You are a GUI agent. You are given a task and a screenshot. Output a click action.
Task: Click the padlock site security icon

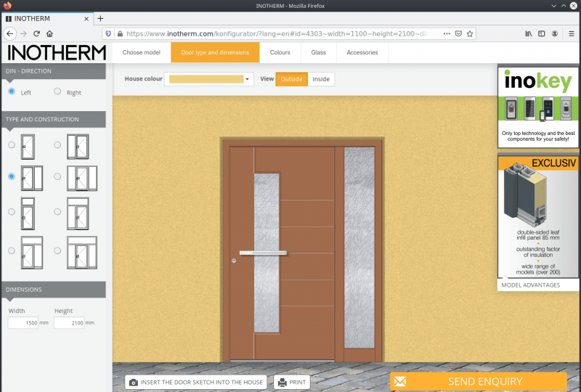(x=120, y=33)
